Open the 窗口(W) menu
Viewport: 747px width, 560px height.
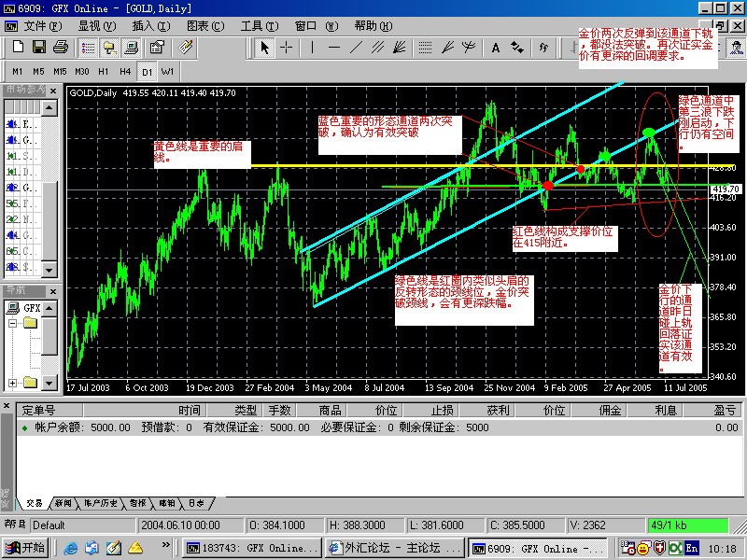[x=317, y=26]
